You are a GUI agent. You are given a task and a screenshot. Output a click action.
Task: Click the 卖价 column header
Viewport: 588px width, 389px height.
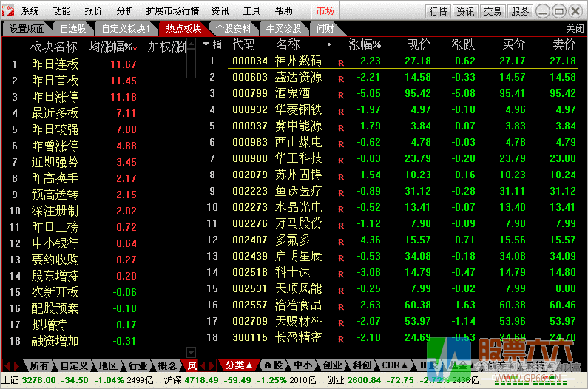click(564, 44)
